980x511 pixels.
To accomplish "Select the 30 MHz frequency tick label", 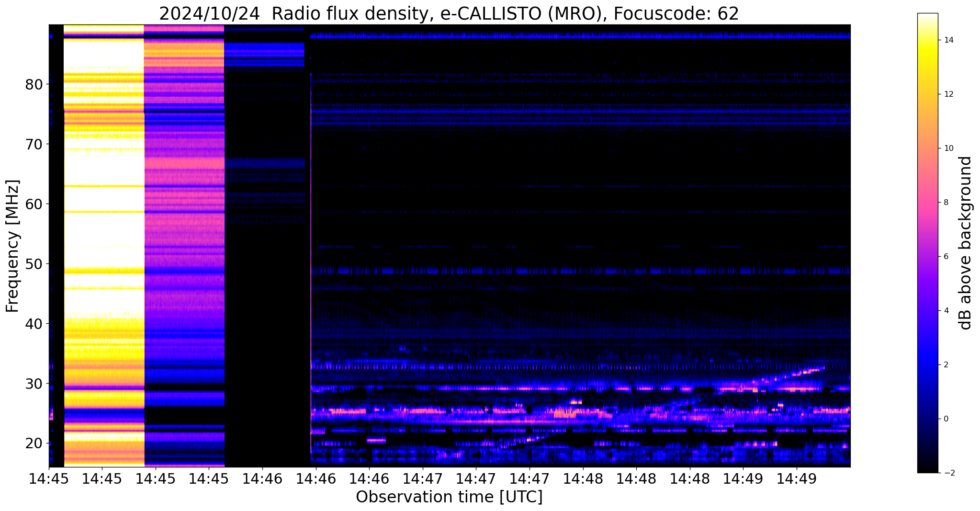I will 34,384.
